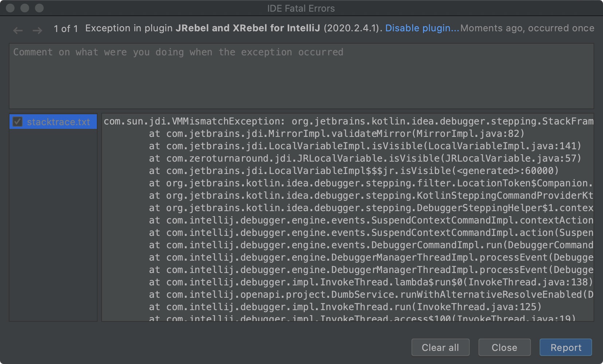Image resolution: width=603 pixels, height=364 pixels.
Task: Click the InvokeThread.java:125 stack trace line
Action: pos(344,307)
